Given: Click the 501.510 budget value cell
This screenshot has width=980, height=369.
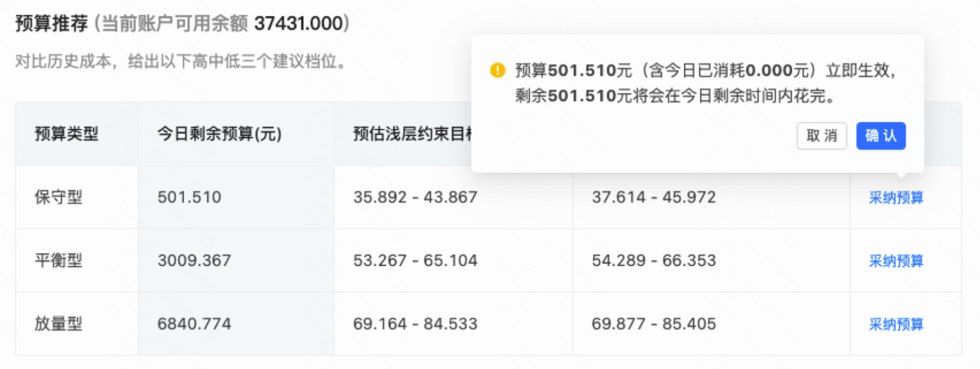Looking at the screenshot, I should coord(188,197).
